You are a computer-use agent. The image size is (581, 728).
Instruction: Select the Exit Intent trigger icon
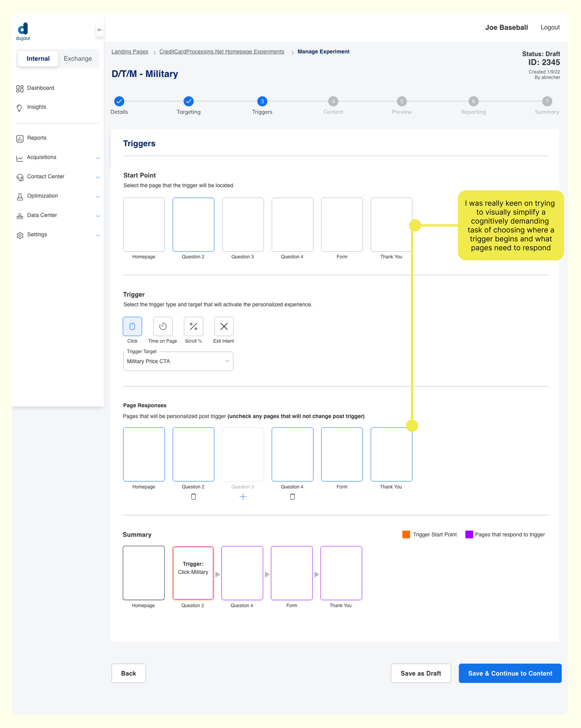click(x=224, y=326)
